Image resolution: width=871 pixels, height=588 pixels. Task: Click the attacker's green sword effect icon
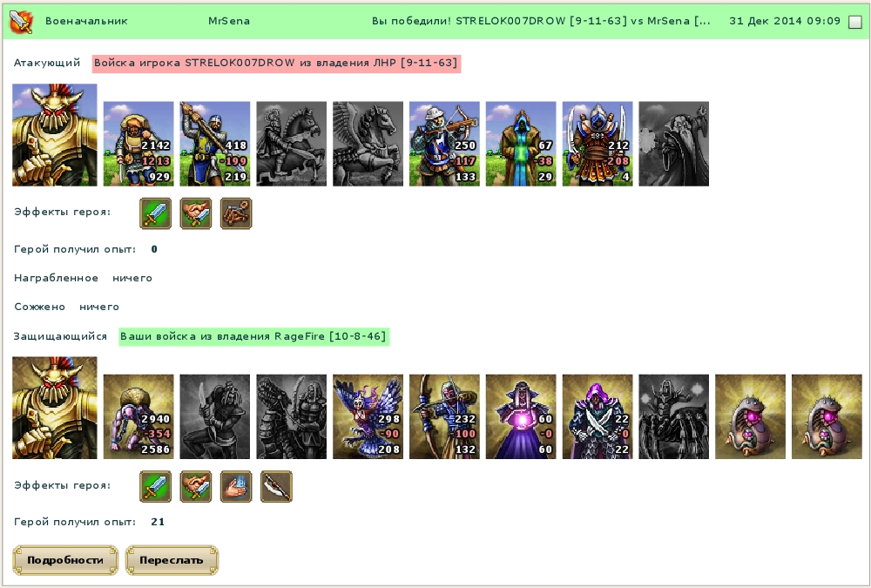(x=156, y=213)
